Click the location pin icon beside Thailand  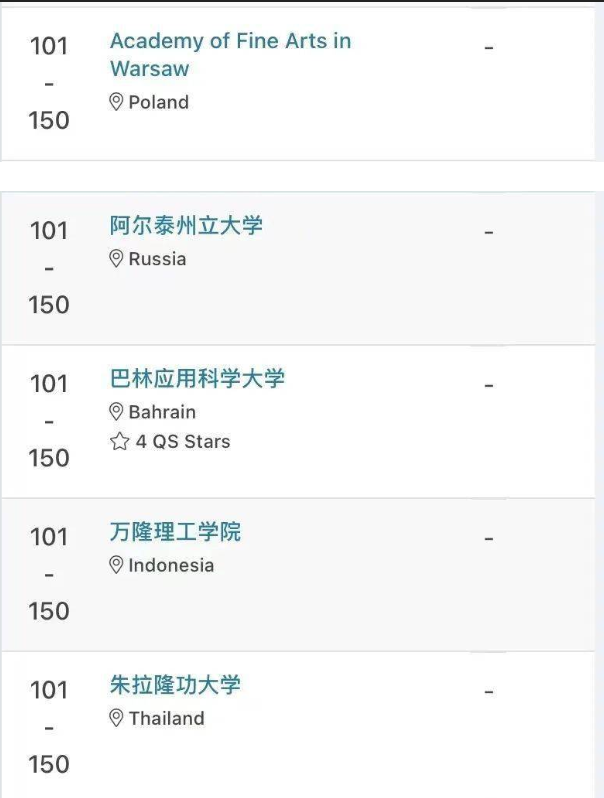116,719
